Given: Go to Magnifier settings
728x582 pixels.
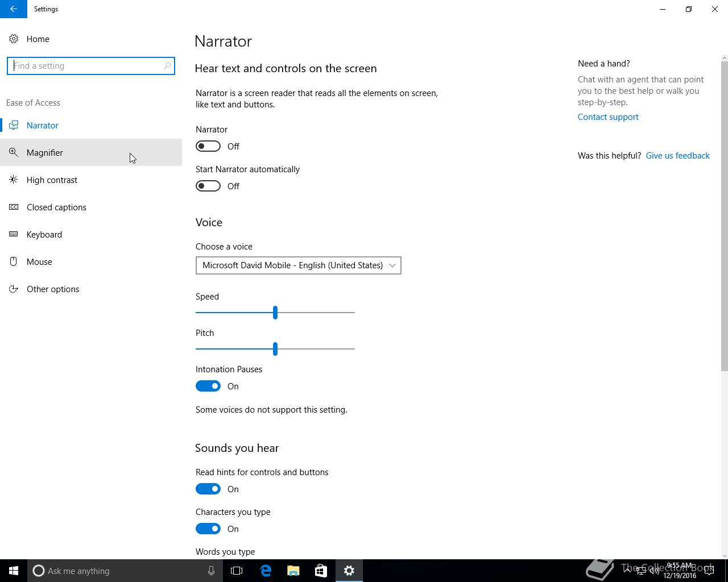Looking at the screenshot, I should [x=91, y=152].
